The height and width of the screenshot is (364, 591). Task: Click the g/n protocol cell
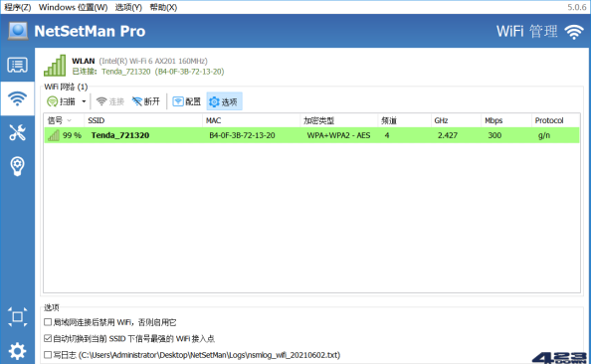[544, 135]
